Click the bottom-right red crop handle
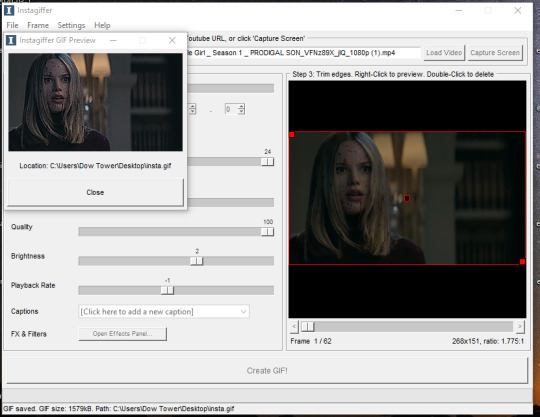 pos(522,262)
